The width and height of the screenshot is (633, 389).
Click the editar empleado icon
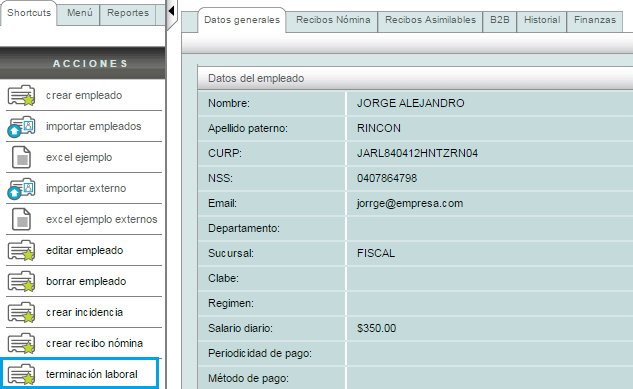pyautogui.click(x=21, y=250)
